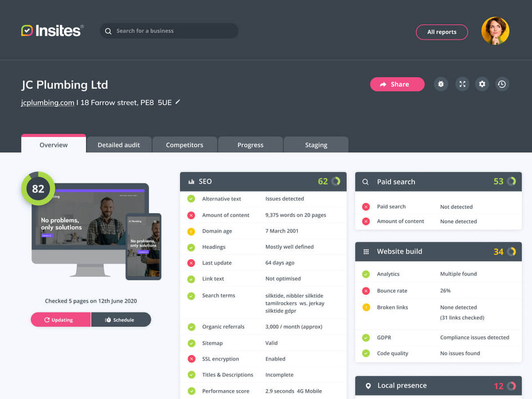Click Domain age yellow warning icon

(x=191, y=232)
